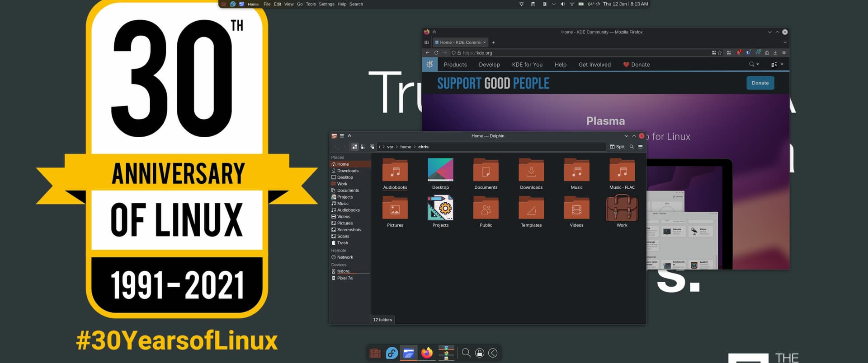Image resolution: width=868 pixels, height=363 pixels.
Task: Click KDE for You nav link
Action: coord(527,65)
